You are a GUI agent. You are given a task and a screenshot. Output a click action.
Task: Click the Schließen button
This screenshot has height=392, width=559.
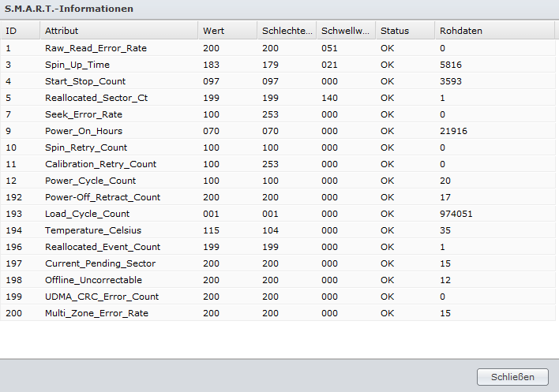click(512, 377)
